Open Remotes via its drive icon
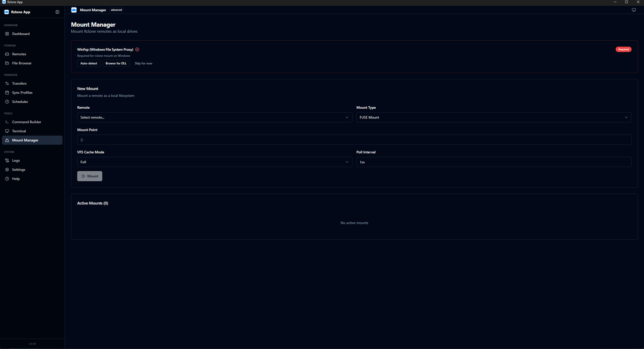This screenshot has width=644, height=349. tap(7, 54)
